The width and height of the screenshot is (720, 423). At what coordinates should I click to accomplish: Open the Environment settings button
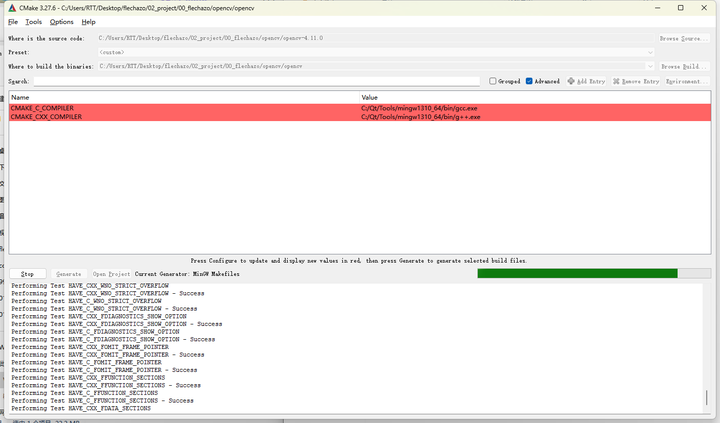tap(687, 81)
